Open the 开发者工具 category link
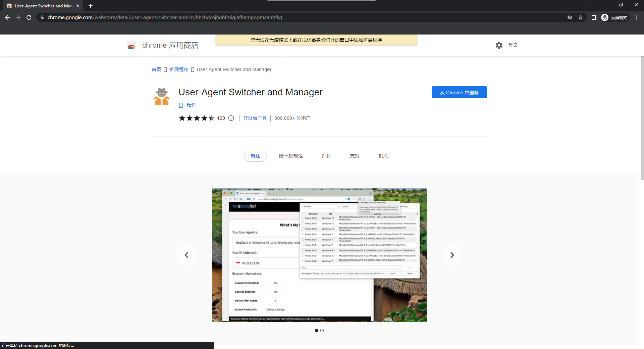Image resolution: width=644 pixels, height=349 pixels. 255,118
